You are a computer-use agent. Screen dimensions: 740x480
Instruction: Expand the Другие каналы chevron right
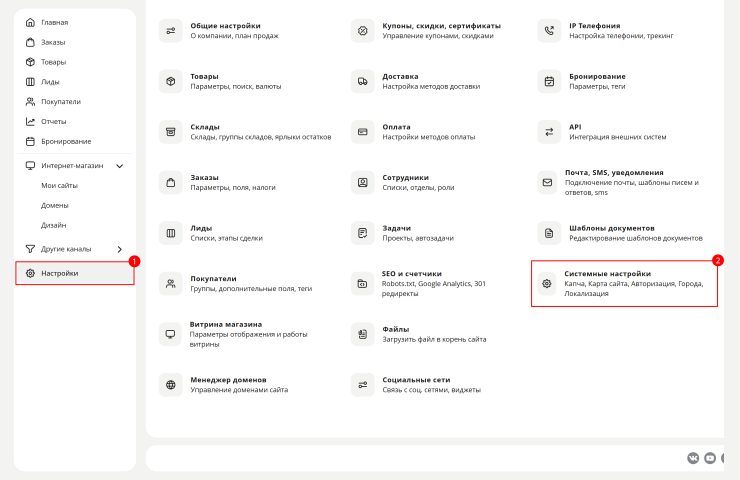tap(120, 249)
